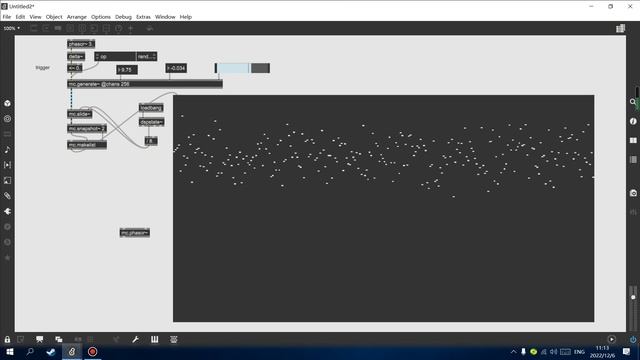Screen dimensions: 640x360
Task: Show hidden system tray icons
Action: [513, 351]
